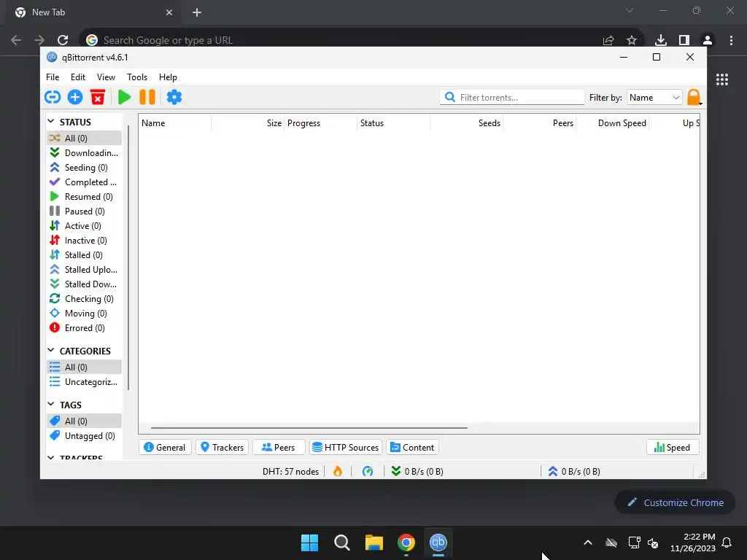
Task: Click Customize Chrome button
Action: point(675,502)
